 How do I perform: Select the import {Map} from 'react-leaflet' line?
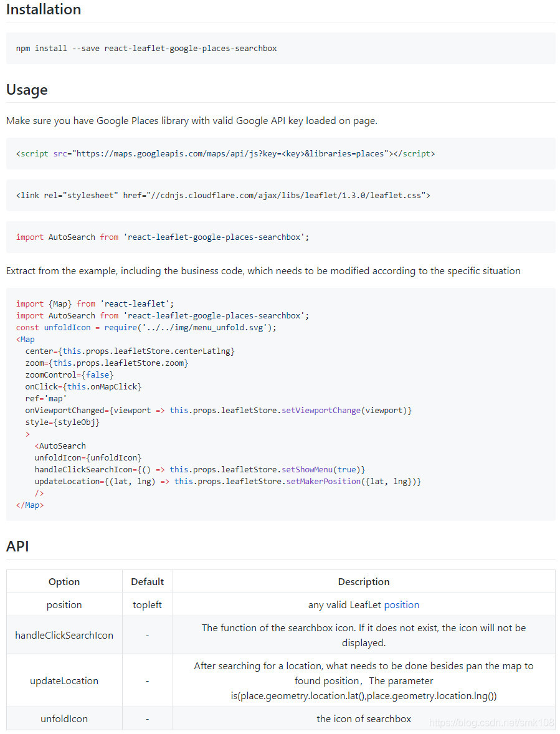point(95,304)
